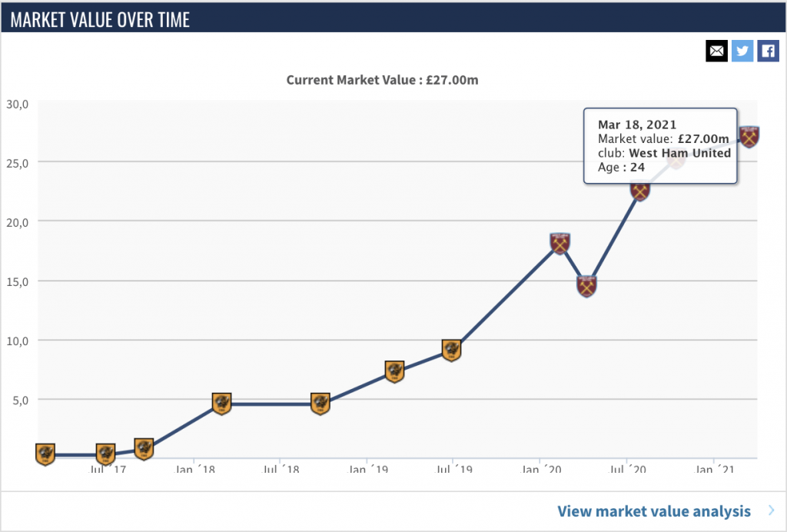The image size is (787, 532).
Task: Click the Hull City crest near Jan '18
Action: 221,403
